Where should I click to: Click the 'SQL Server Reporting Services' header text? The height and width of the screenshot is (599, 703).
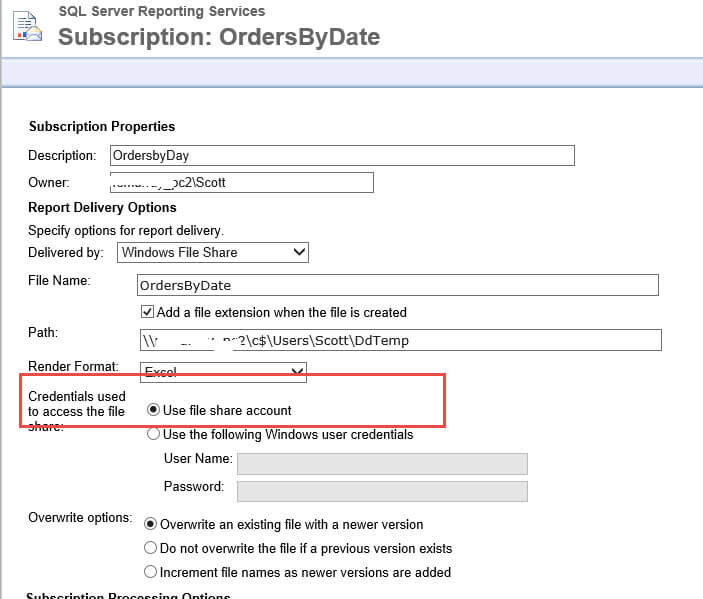click(x=162, y=11)
